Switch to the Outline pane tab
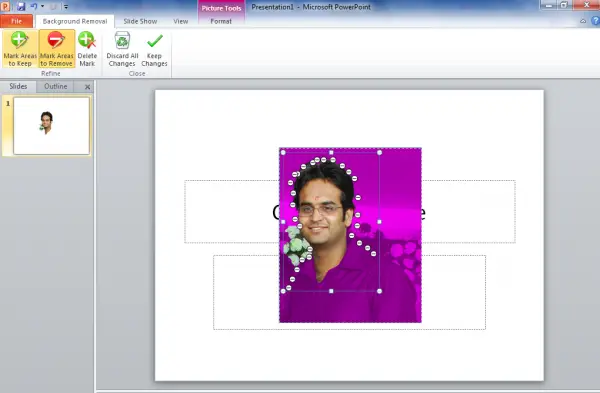Viewport: 600px width, 393px height. click(x=55, y=86)
